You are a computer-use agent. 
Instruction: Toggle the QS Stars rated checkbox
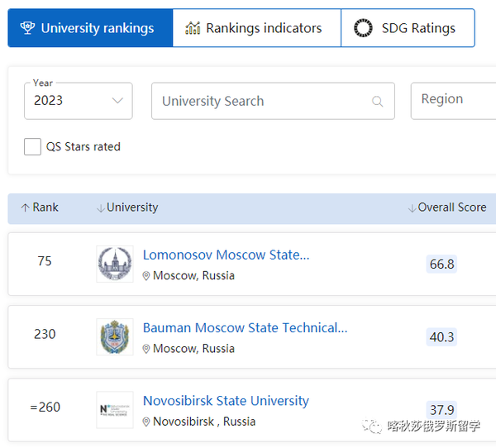[32, 147]
